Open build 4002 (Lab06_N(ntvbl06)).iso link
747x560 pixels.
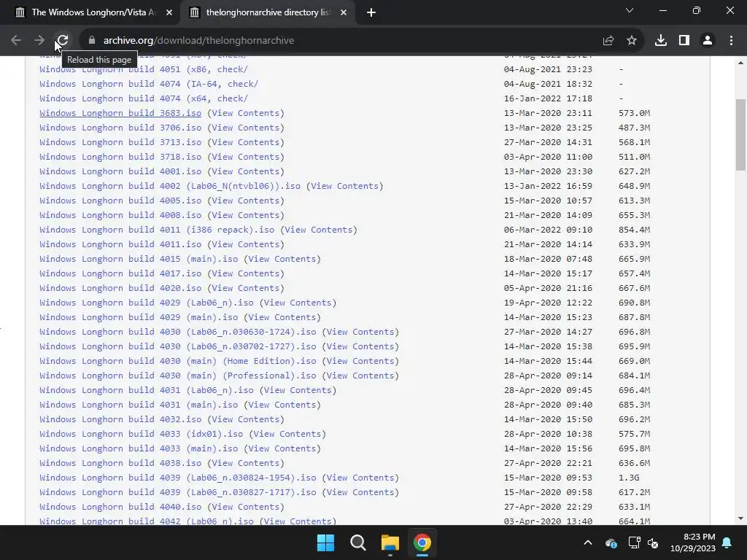(x=170, y=186)
